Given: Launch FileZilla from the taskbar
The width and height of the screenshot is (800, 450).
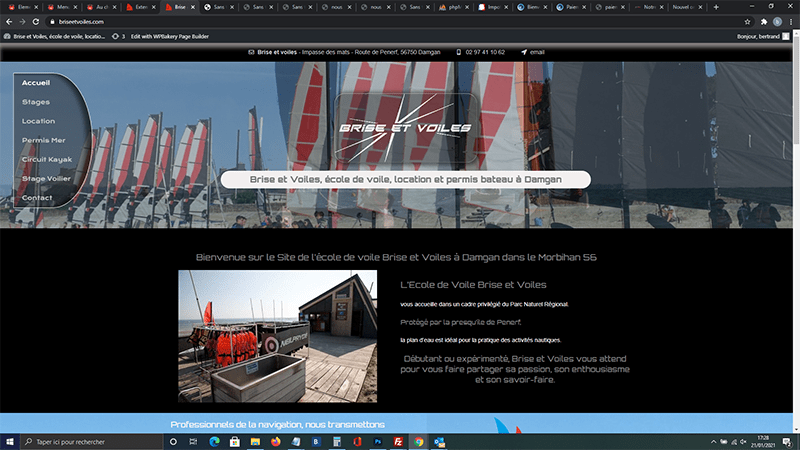Looking at the screenshot, I should [399, 441].
